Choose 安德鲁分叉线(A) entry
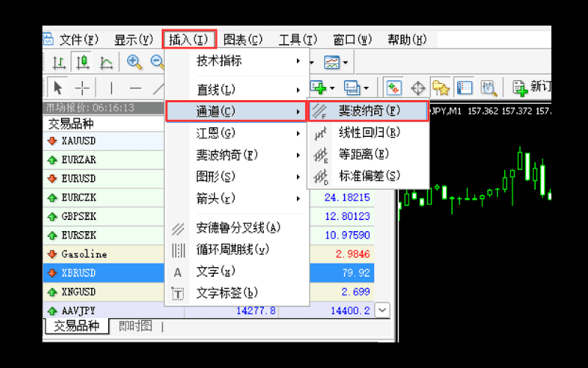This screenshot has height=368, width=588. click(x=237, y=228)
